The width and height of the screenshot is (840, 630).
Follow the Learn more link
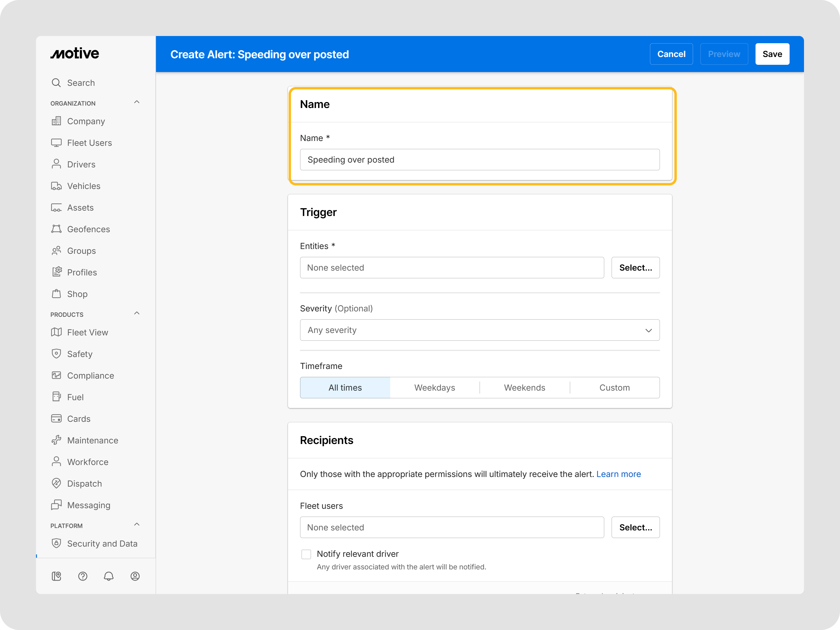pyautogui.click(x=618, y=474)
